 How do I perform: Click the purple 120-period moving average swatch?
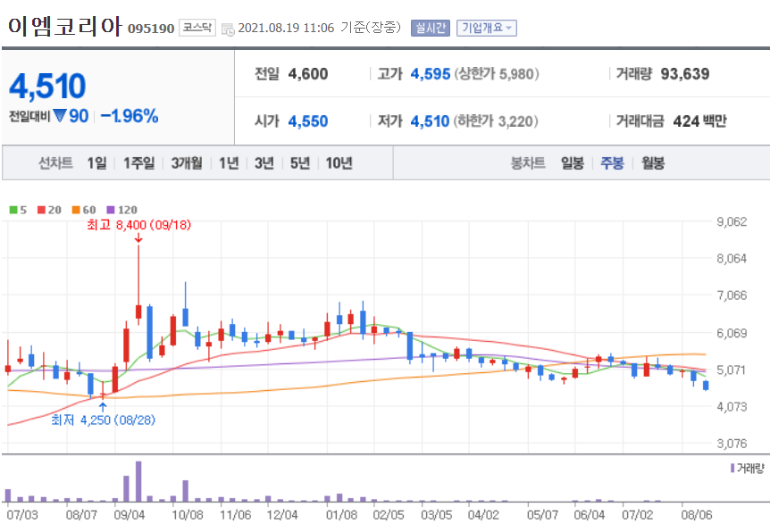point(111,210)
